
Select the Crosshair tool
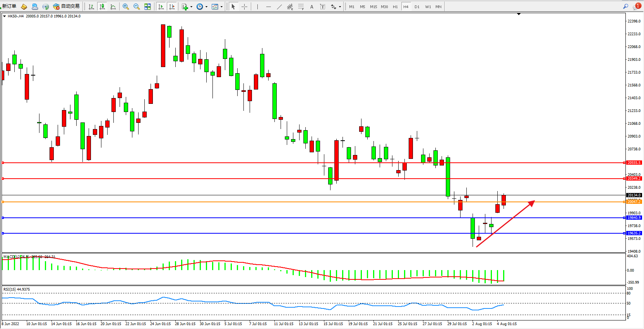(244, 7)
